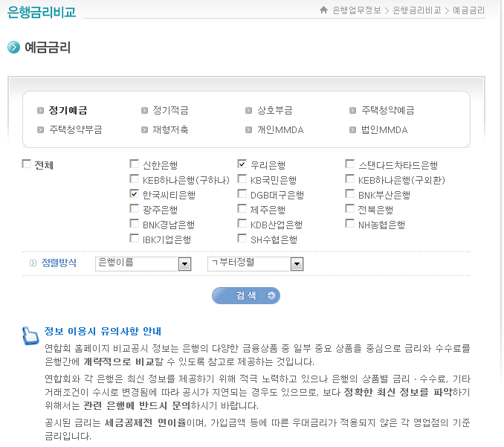The image size is (504, 447).
Task: Open the 은행업무정보 breadcrumb link
Action: point(357,10)
